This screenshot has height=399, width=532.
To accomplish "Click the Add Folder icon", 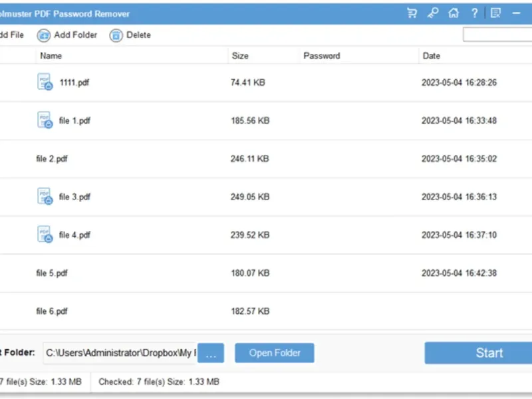I will click(x=44, y=35).
